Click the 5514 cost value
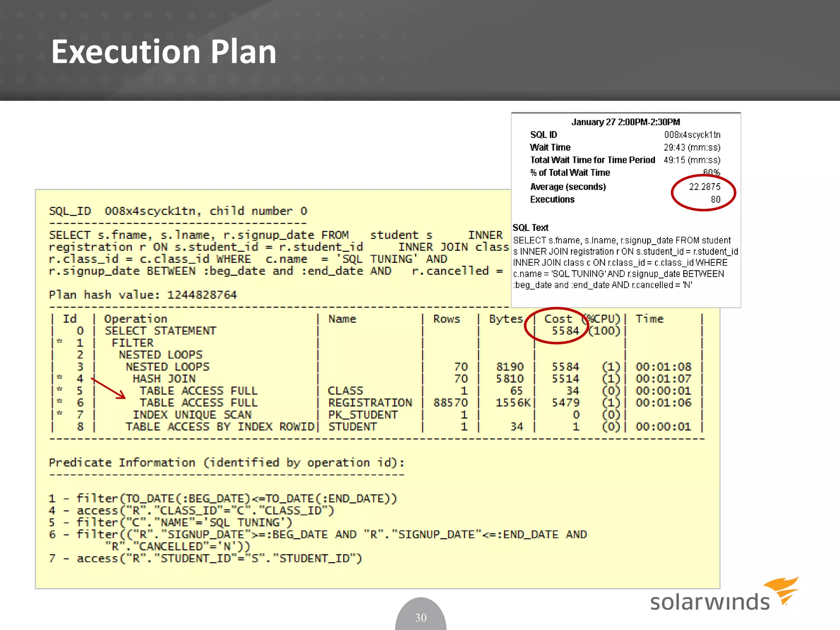 coord(565,379)
